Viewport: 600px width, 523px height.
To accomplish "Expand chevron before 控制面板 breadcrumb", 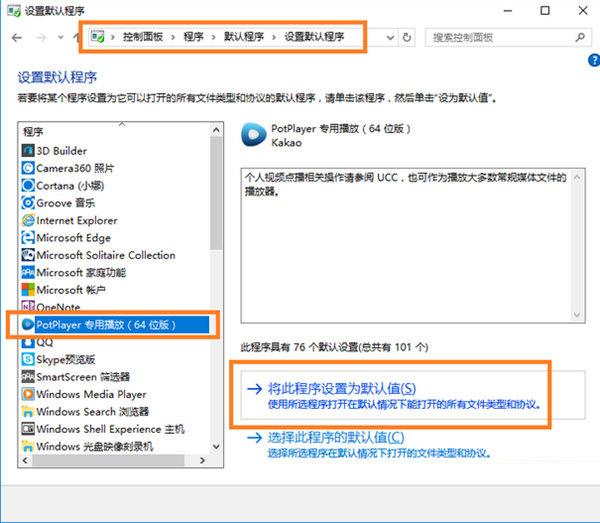I will click(112, 37).
